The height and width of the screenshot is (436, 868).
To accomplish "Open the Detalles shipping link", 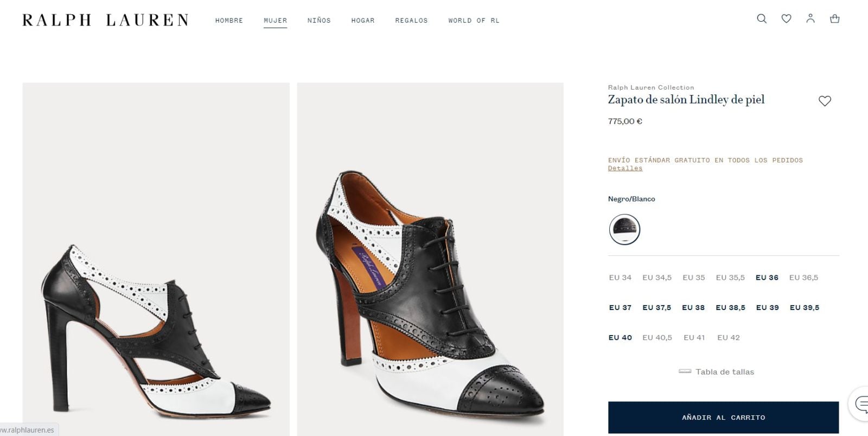I will pos(625,168).
